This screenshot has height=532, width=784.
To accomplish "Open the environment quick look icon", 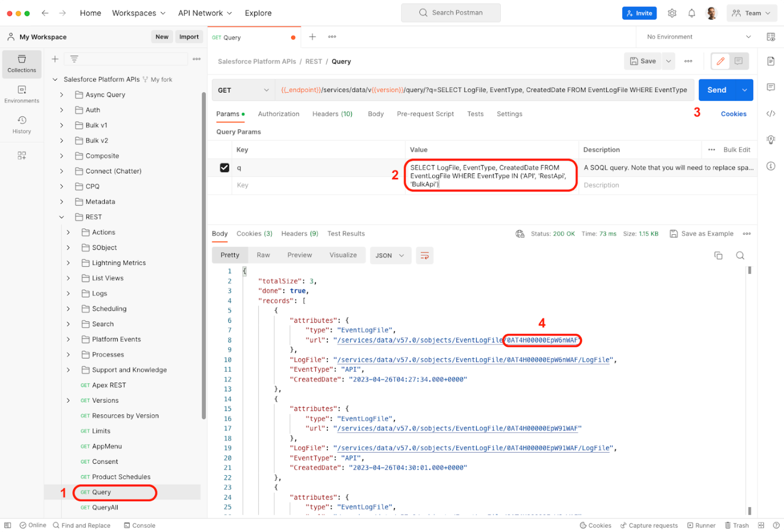I will pos(771,37).
